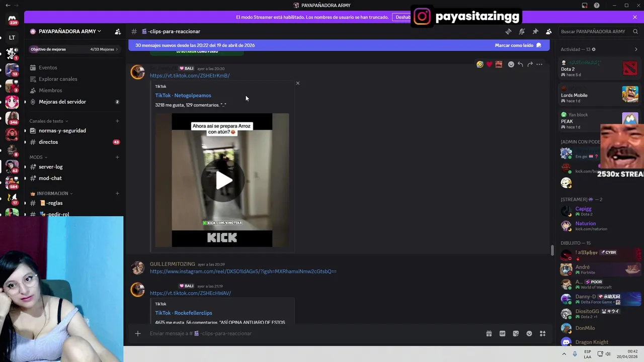Image resolution: width=644 pixels, height=362 pixels.
Task: Open server icon with 346 badge
Action: coord(12,118)
